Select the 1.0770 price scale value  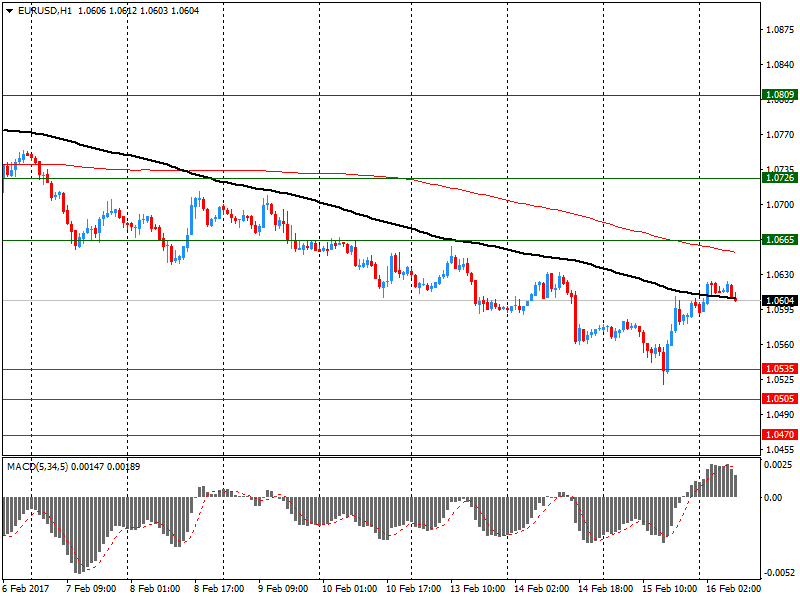781,135
